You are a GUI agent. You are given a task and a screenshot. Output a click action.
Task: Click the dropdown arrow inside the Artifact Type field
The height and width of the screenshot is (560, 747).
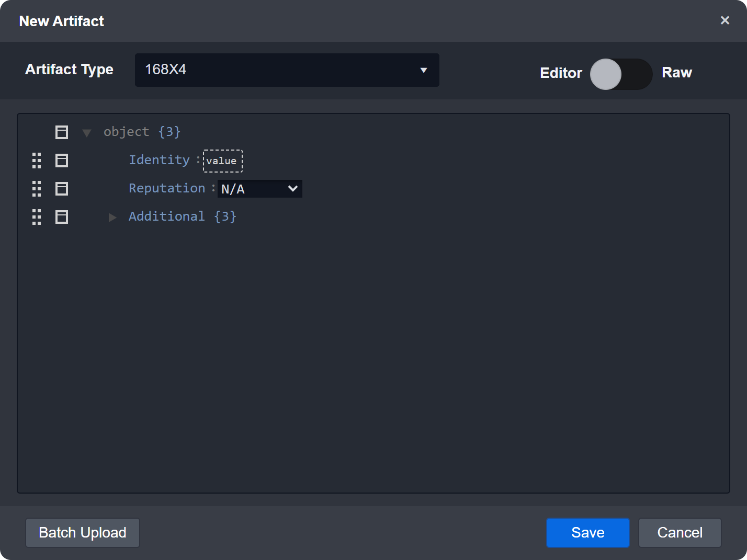point(423,70)
